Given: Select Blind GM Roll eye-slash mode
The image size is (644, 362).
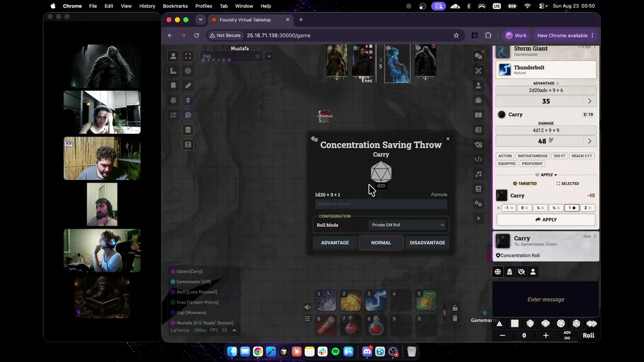Looking at the screenshot, I should click(x=521, y=272).
